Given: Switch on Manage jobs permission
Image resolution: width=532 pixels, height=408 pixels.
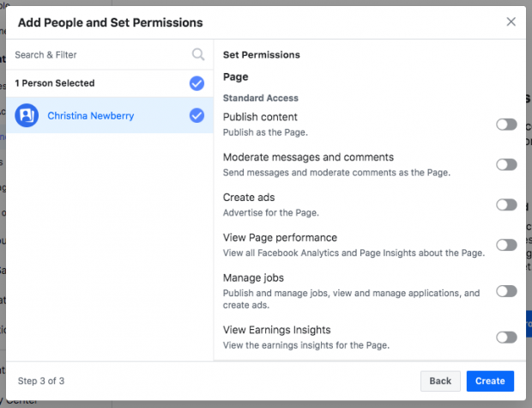Looking at the screenshot, I should point(506,291).
